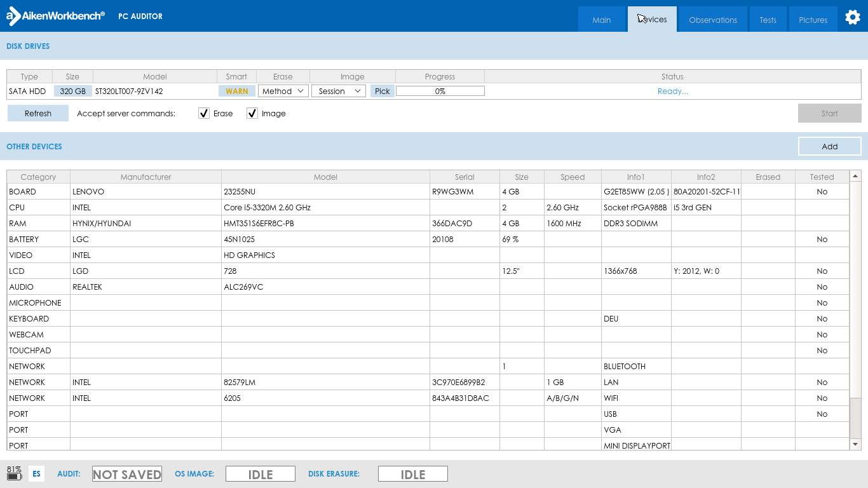This screenshot has width=868, height=488.
Task: Click the ES language indicator
Action: [37, 473]
